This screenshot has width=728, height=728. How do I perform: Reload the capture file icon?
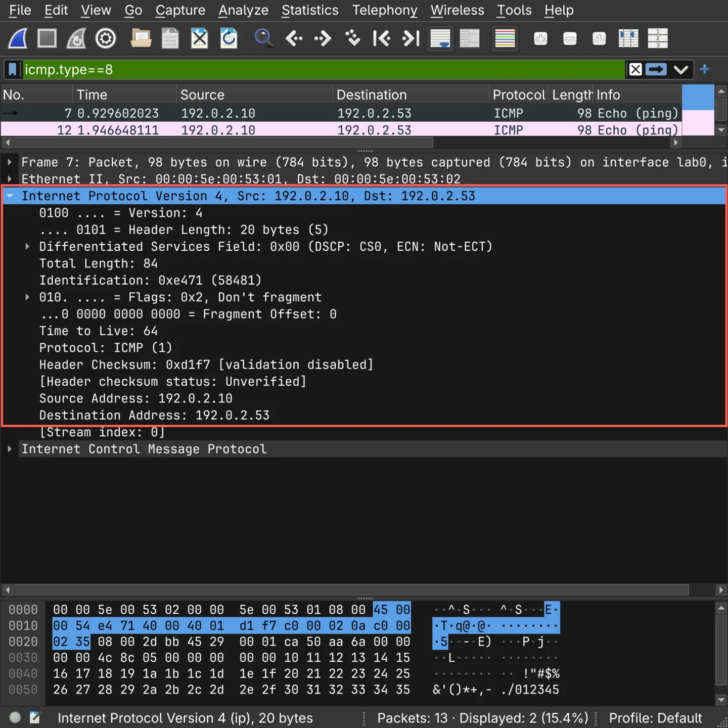pyautogui.click(x=229, y=38)
